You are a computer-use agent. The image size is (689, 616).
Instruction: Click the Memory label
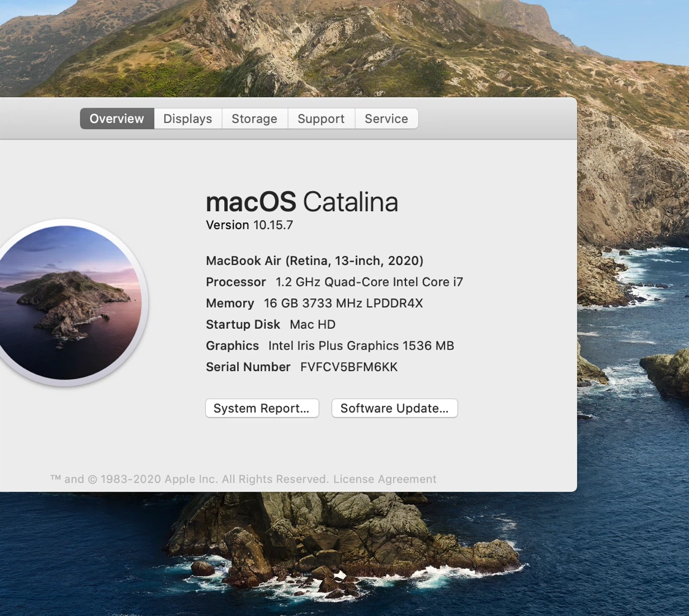[x=230, y=303]
